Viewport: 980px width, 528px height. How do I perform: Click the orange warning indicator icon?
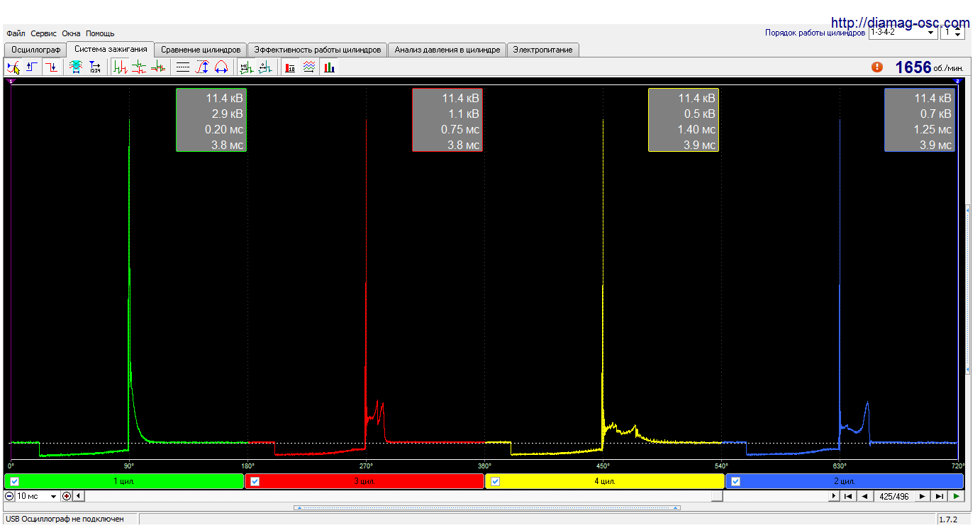[877, 67]
